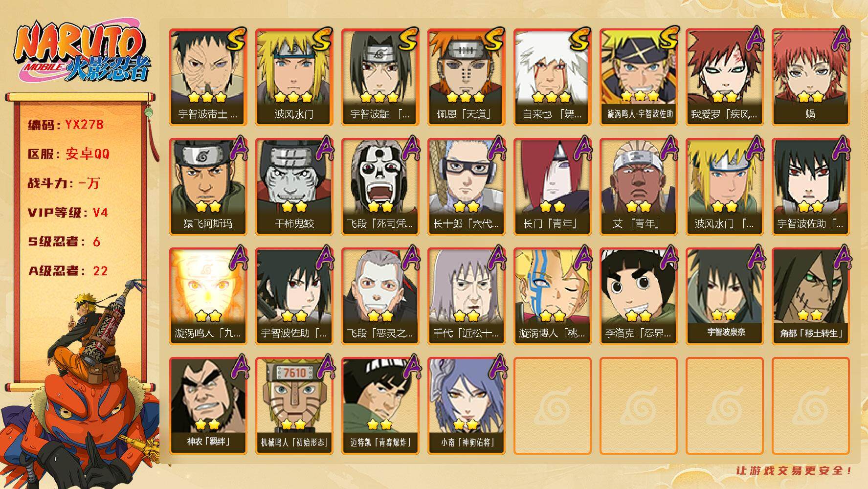Select the 波风水门 S-rank ninja card
This screenshot has height=489, width=868.
[294, 77]
